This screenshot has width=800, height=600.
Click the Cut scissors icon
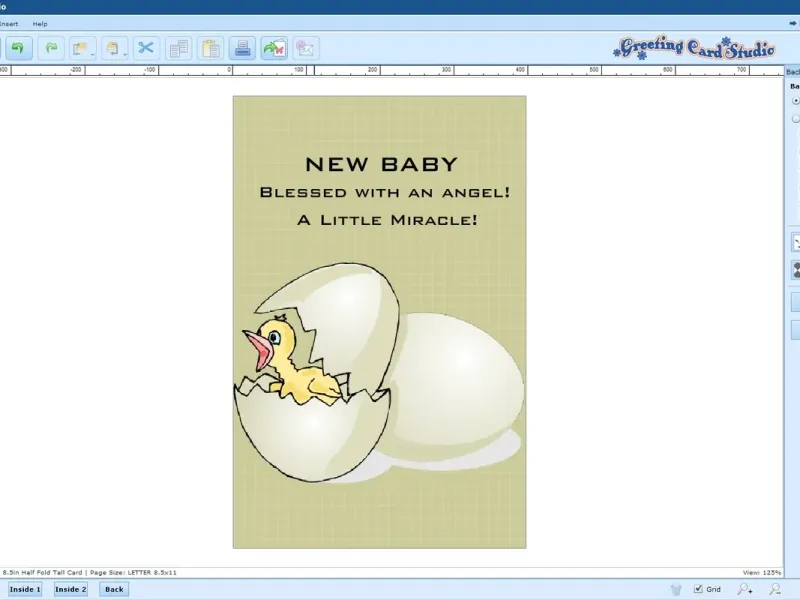coord(146,48)
